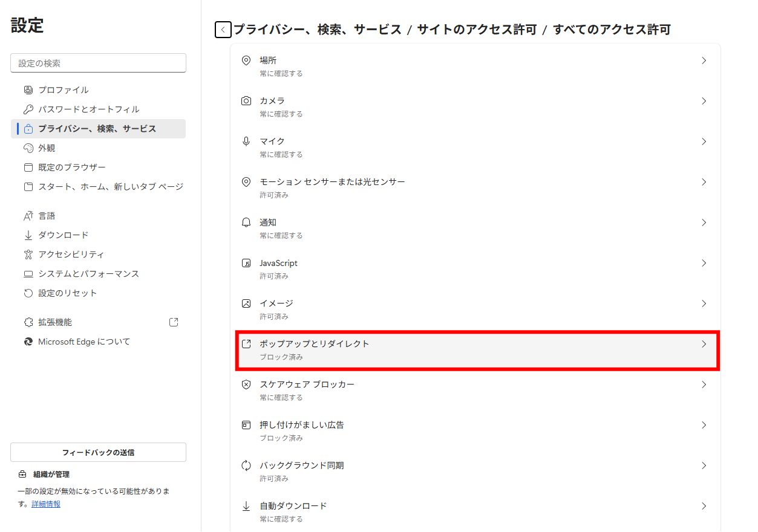Click the カメラ camera icon
The height and width of the screenshot is (532, 758).
pos(246,101)
